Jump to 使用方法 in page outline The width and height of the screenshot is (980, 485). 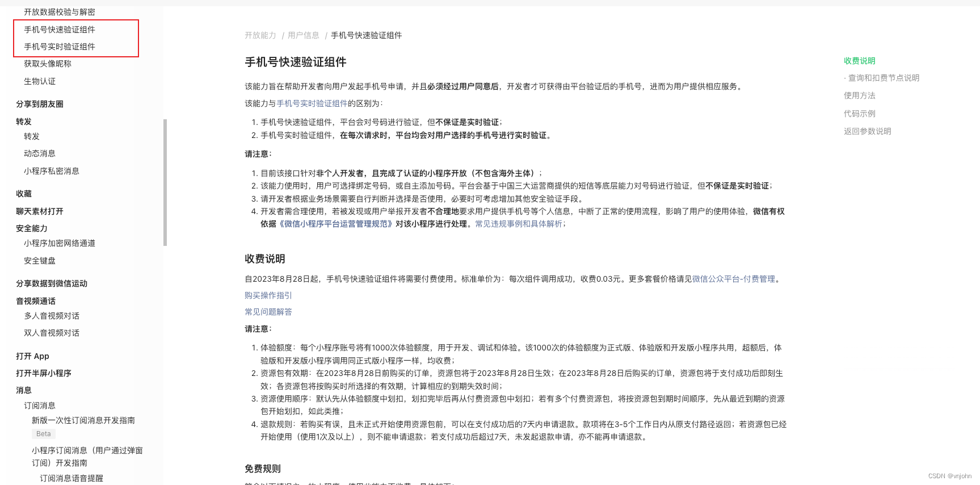[x=860, y=95]
